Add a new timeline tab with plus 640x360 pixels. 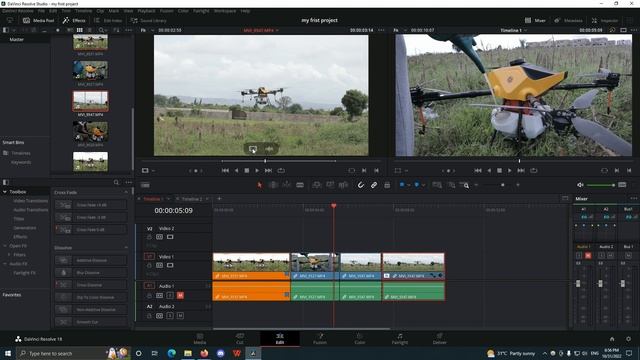coord(219,198)
